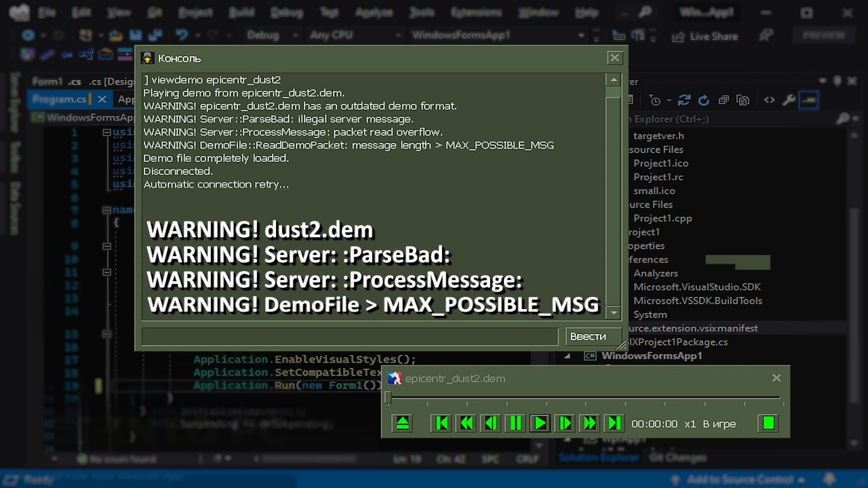This screenshot has width=868, height=488.
Task: Click the eject/load demo button in the player
Action: 402,424
